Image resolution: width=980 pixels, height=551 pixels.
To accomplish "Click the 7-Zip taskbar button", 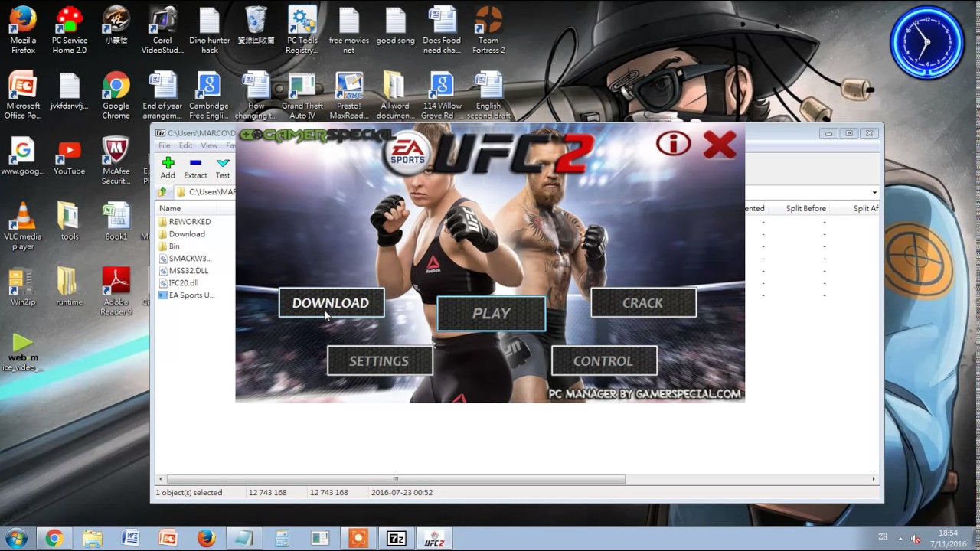I will 396,539.
